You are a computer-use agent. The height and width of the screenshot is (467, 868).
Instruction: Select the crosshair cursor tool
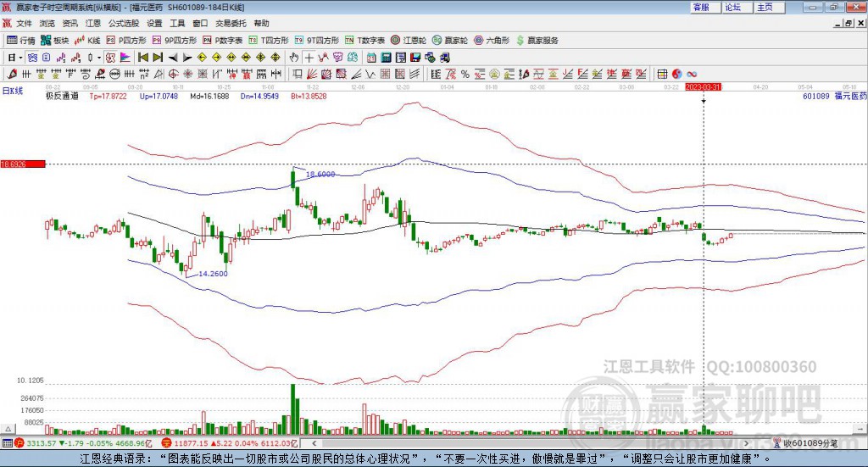point(309,58)
